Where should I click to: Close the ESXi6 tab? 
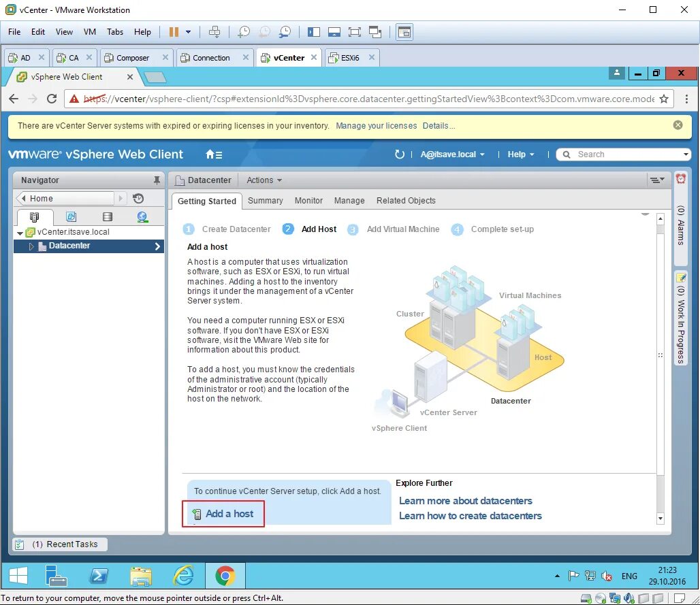click(x=371, y=57)
